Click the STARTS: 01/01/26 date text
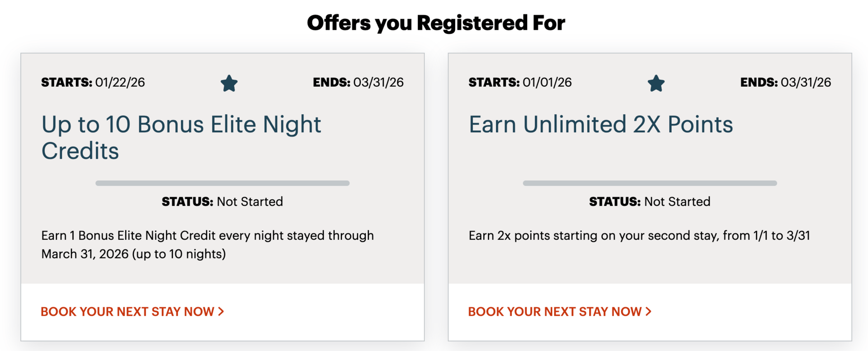868x351 pixels. click(520, 82)
